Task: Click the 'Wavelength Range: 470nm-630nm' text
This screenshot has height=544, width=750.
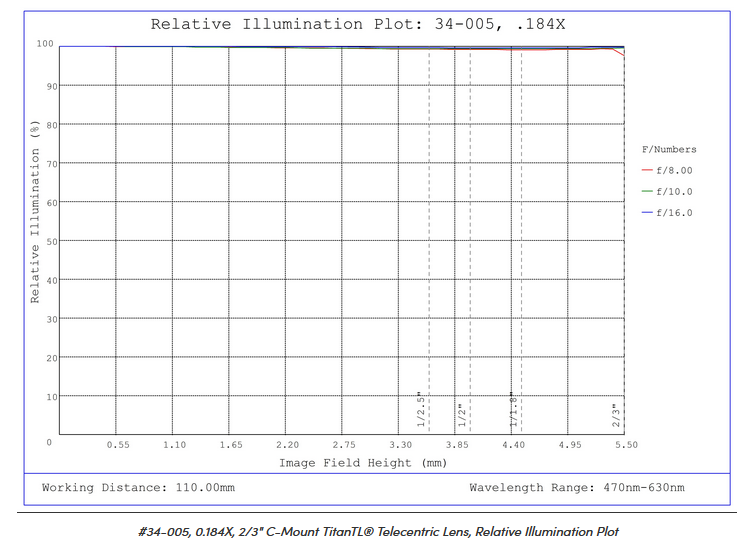Action: [577, 488]
